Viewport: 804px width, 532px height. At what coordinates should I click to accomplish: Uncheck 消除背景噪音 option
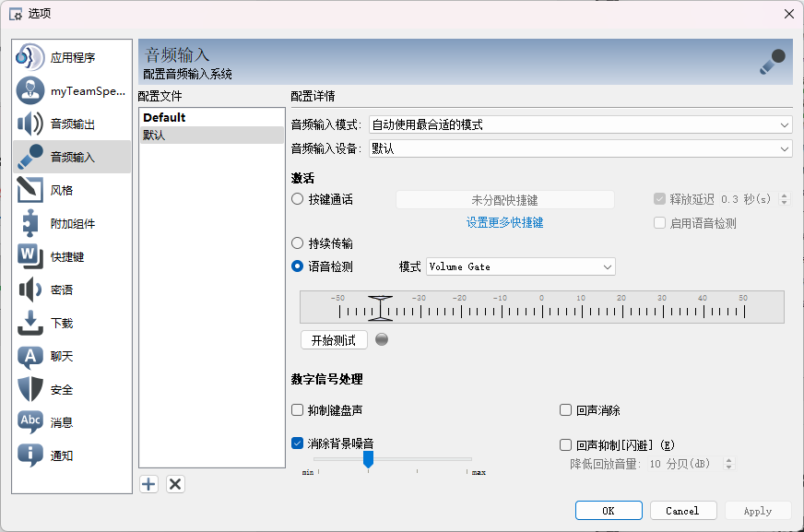[298, 443]
